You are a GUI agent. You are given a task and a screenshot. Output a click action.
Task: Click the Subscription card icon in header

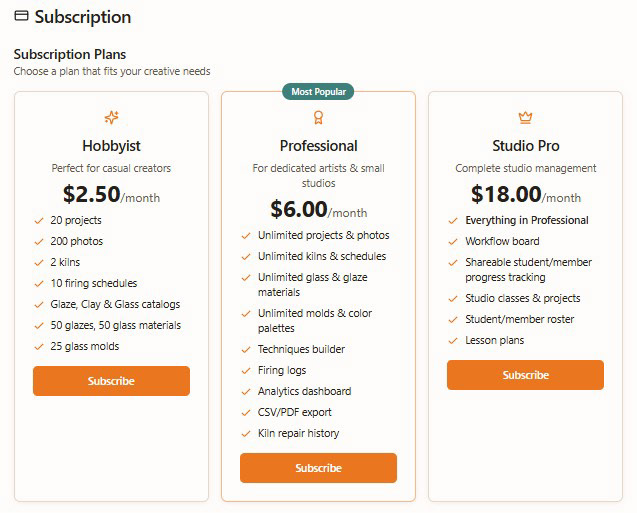coord(21,17)
